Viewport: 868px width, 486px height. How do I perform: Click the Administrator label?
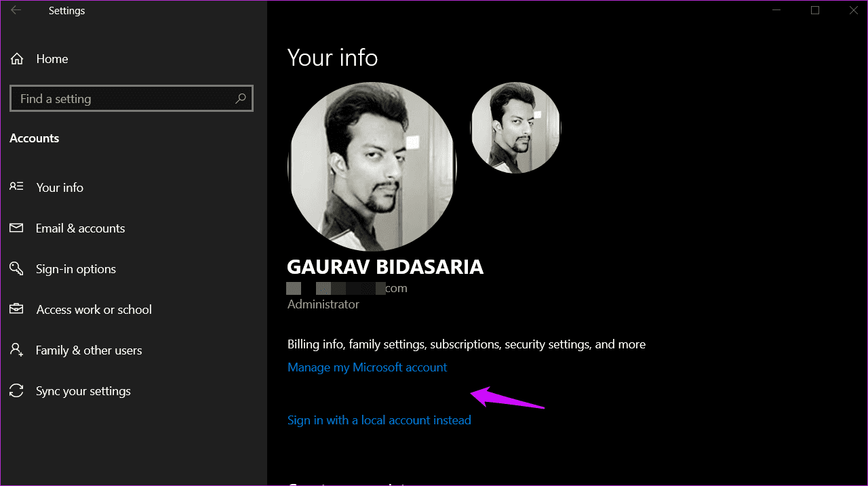(323, 304)
